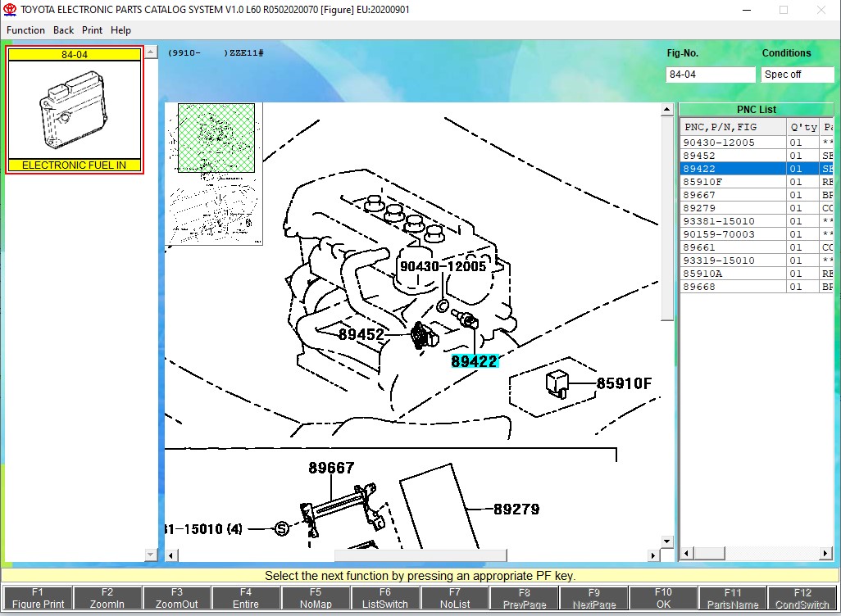Open the Function menu
This screenshot has width=841, height=616.
(x=25, y=30)
